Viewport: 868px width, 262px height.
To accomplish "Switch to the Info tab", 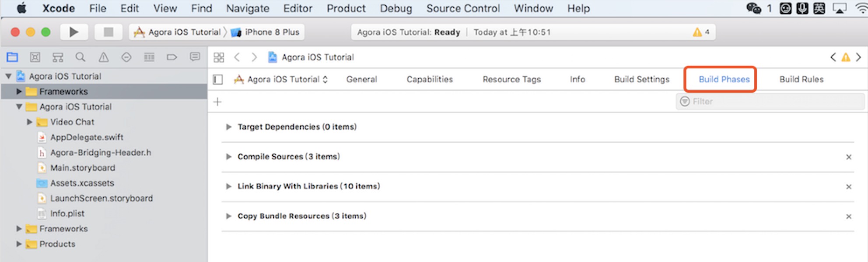I will (577, 79).
